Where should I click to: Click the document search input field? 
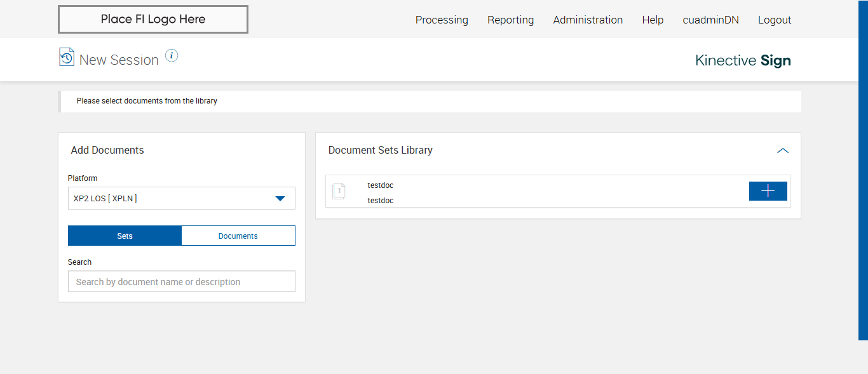point(182,282)
